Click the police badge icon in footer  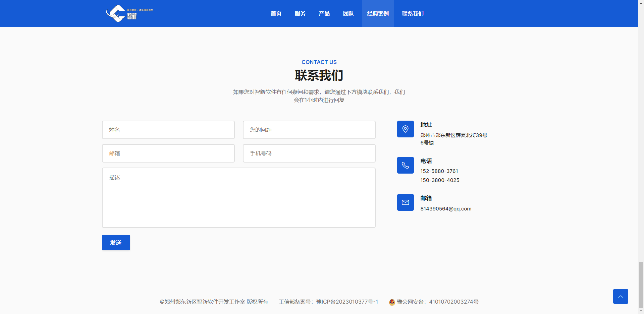coord(392,302)
